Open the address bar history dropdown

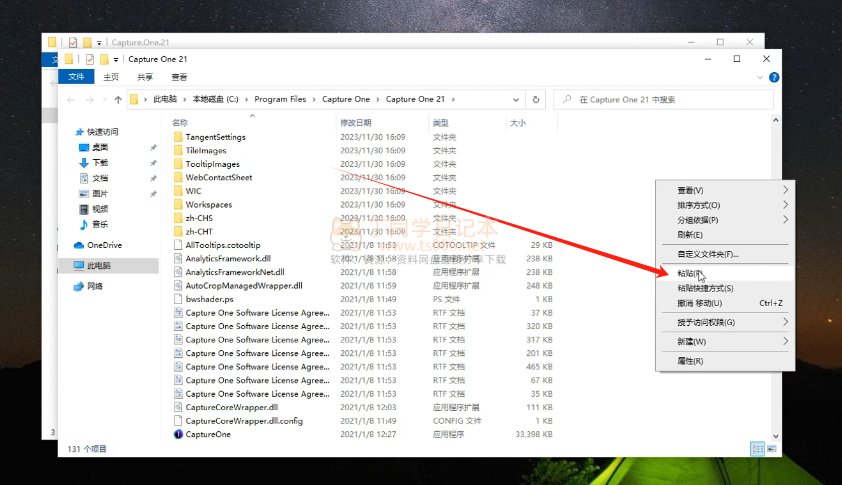coord(518,100)
